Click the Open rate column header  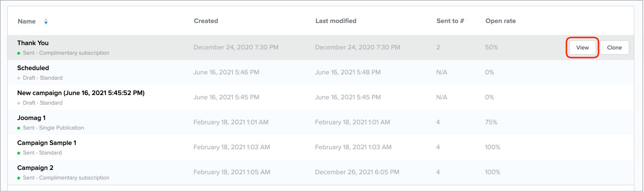point(500,21)
